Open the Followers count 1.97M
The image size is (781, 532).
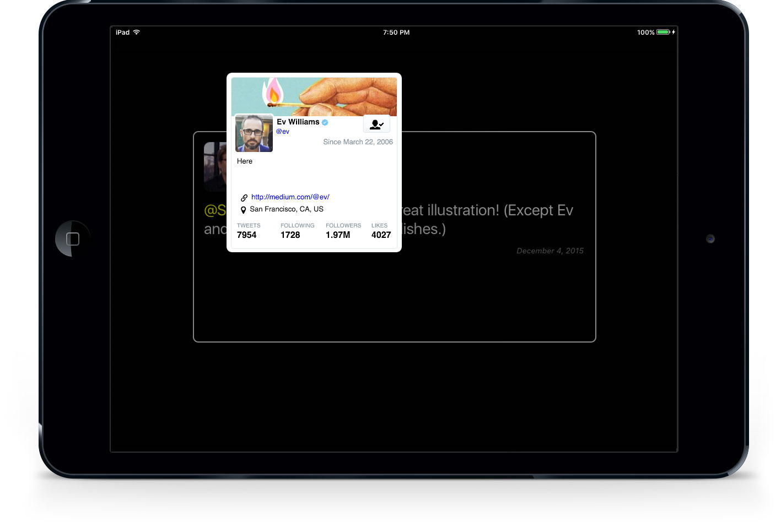[338, 235]
